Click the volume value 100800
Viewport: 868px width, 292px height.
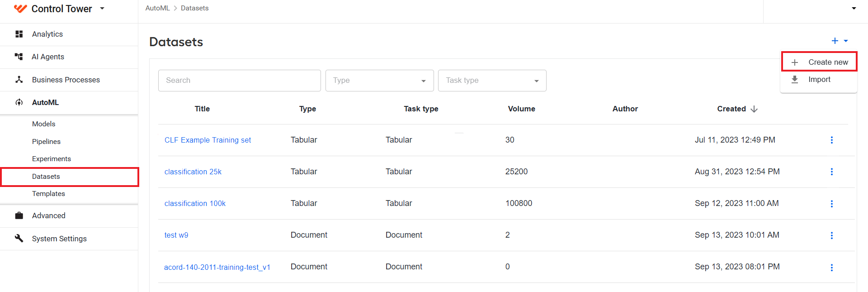pyautogui.click(x=519, y=203)
